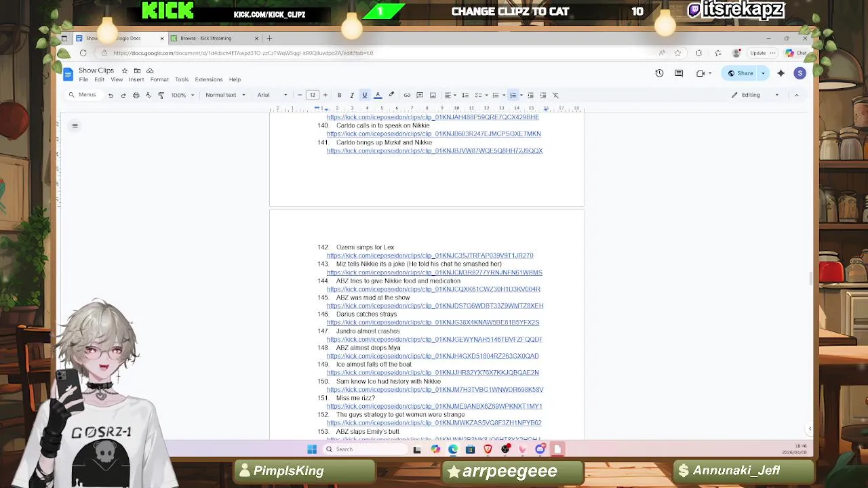Show the document outline sidebar icon

point(75,125)
